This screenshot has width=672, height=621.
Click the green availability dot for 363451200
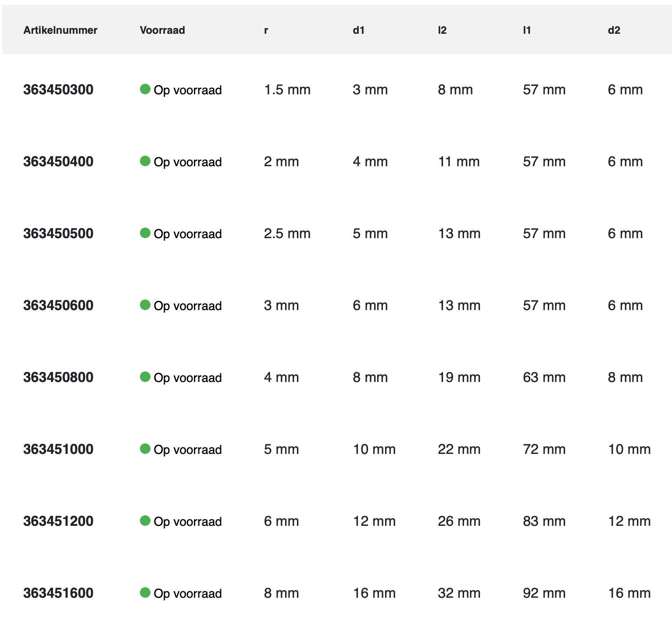[x=145, y=521]
